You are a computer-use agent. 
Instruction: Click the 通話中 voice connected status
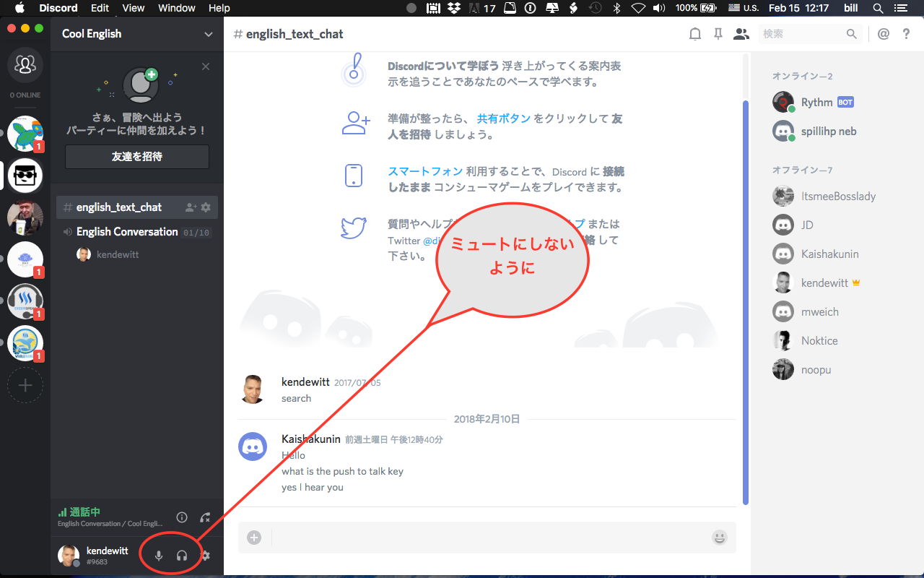84,512
